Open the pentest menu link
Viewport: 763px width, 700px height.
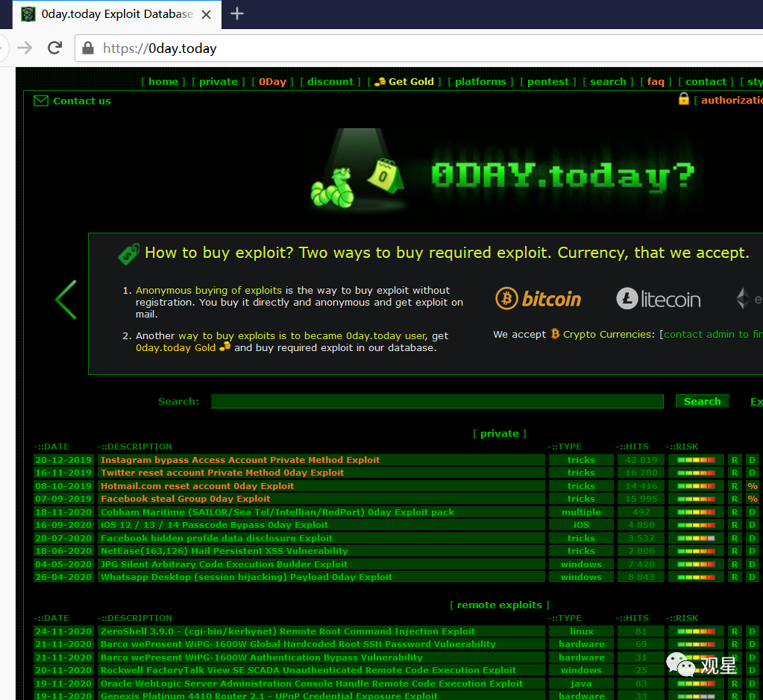[x=548, y=81]
